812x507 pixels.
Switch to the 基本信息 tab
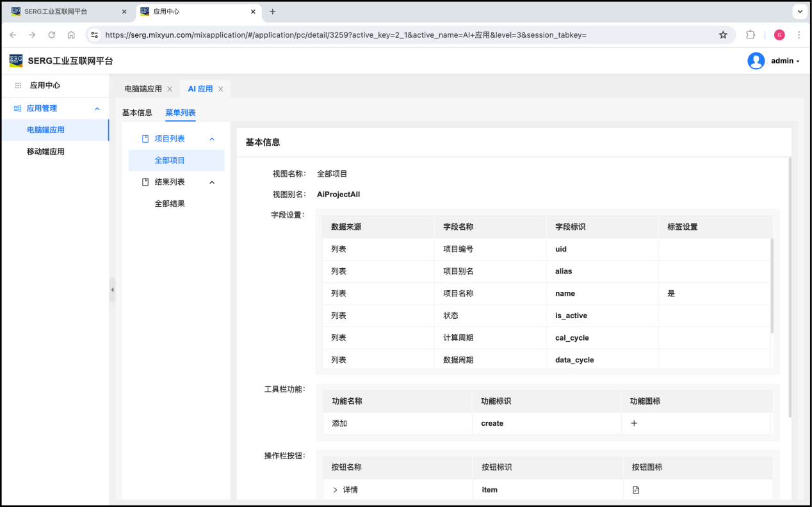137,113
